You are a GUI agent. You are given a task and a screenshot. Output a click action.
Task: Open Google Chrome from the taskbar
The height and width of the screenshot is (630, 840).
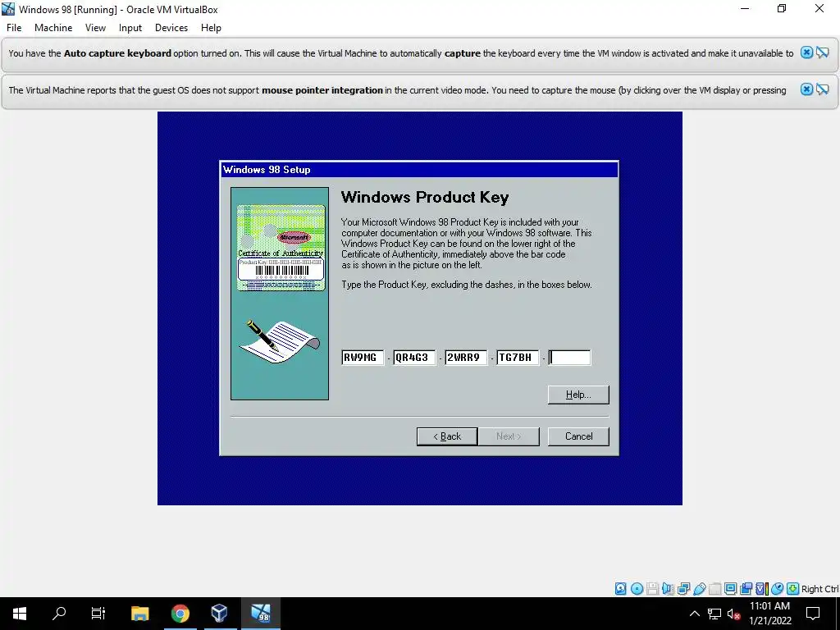coord(180,614)
